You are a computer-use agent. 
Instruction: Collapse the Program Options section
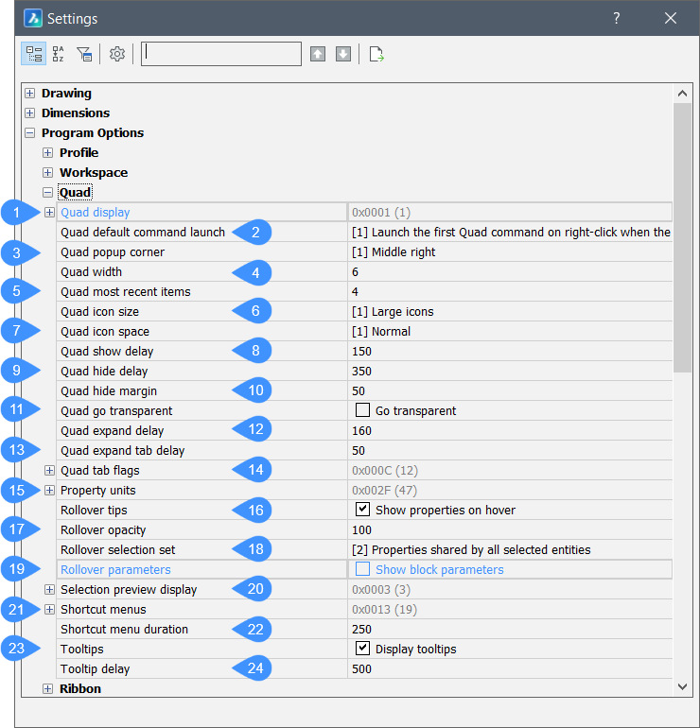point(30,133)
